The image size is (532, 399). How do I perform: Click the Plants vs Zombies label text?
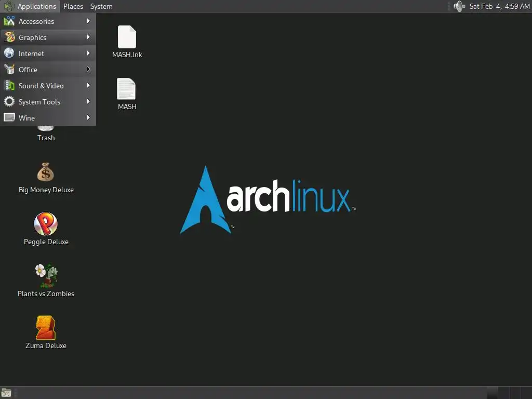click(46, 294)
